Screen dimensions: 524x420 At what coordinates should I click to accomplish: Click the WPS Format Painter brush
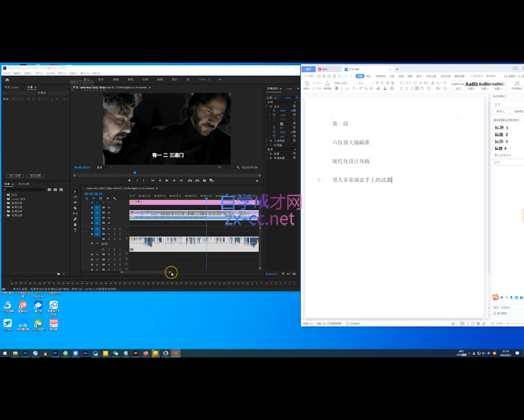tap(327, 86)
